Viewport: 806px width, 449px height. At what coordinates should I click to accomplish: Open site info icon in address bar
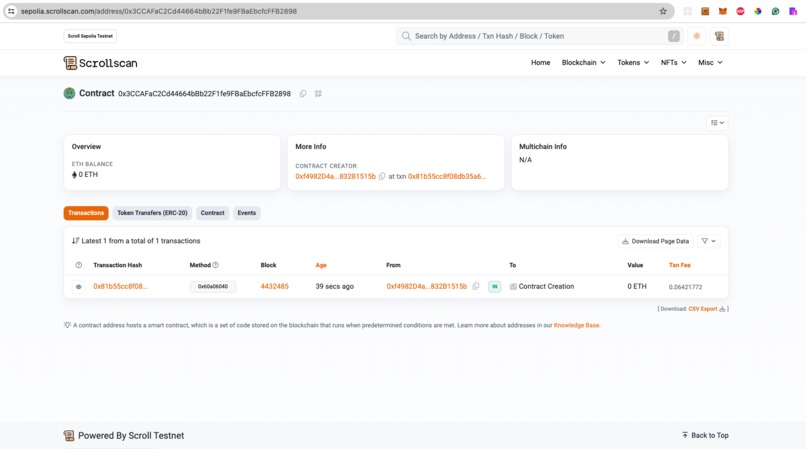click(11, 11)
